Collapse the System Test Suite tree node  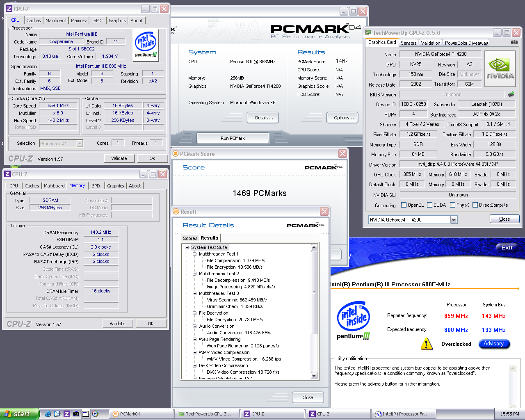coord(187,247)
